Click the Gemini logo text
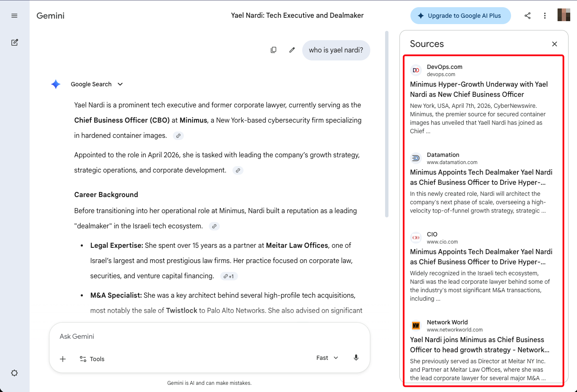Viewport: 577px width, 392px height. (x=50, y=16)
